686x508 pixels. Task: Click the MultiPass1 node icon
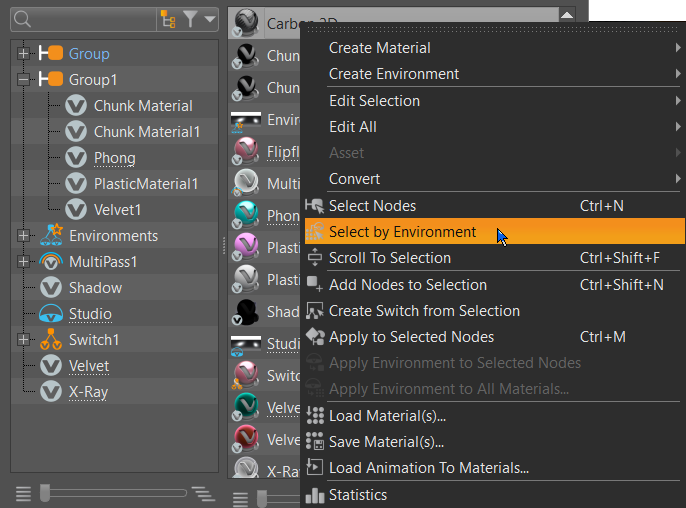tap(51, 262)
